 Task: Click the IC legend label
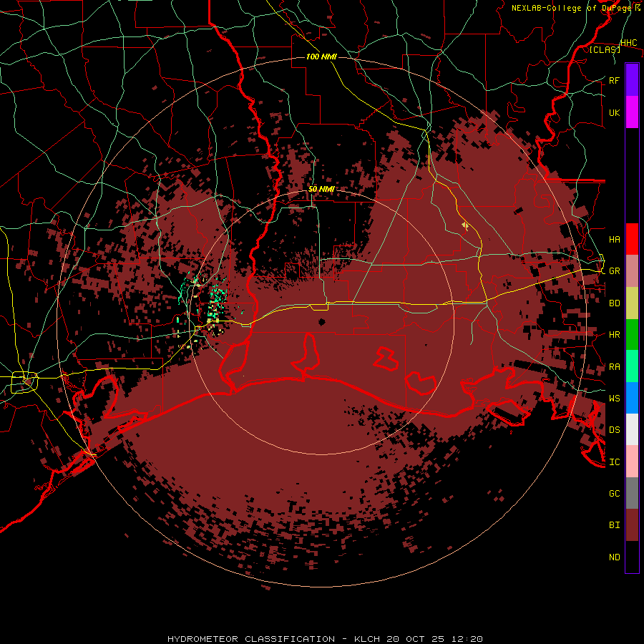pos(614,462)
